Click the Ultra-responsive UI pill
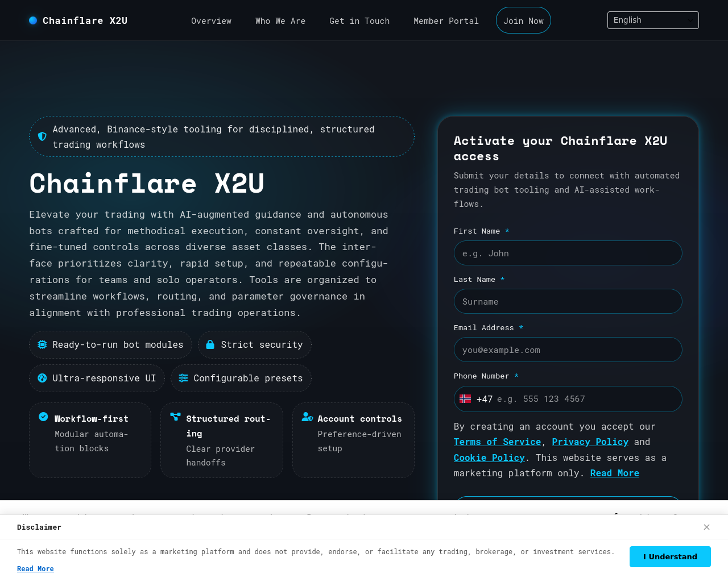Screen dimensions: 728x582 pos(97,378)
